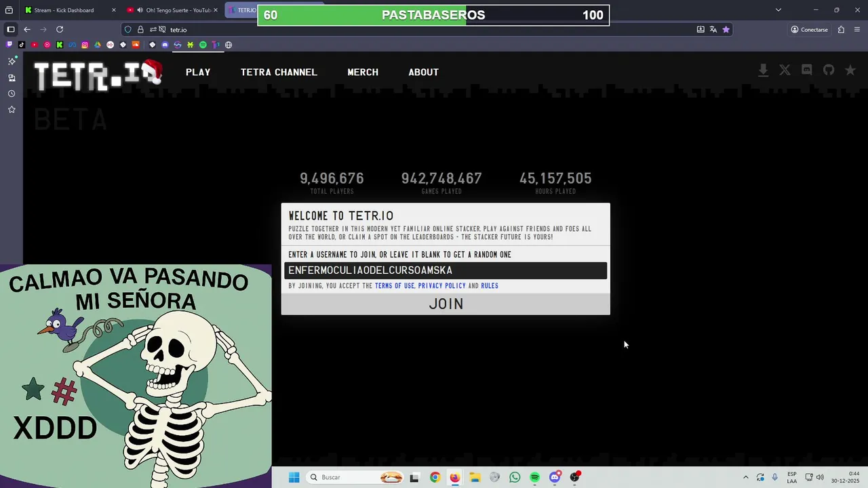Image resolution: width=868 pixels, height=488 pixels.
Task: Reload the current page
Action: point(60,29)
